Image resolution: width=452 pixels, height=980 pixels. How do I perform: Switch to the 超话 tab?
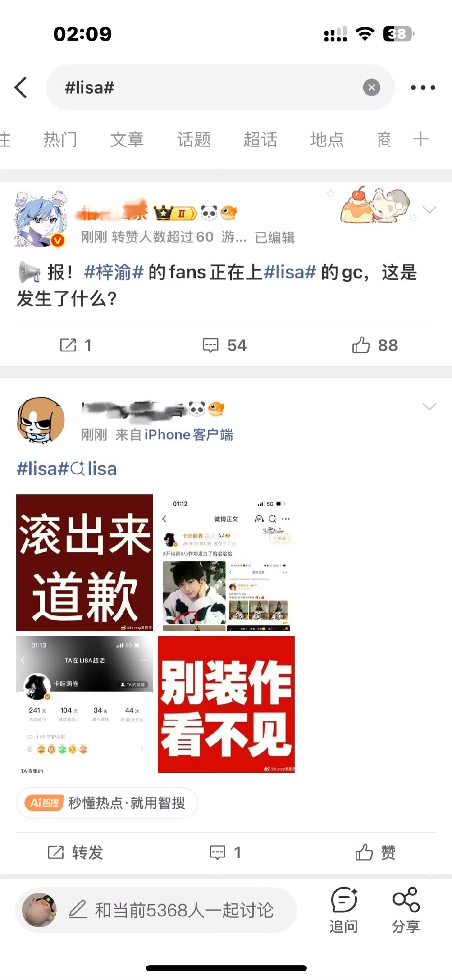[260, 139]
